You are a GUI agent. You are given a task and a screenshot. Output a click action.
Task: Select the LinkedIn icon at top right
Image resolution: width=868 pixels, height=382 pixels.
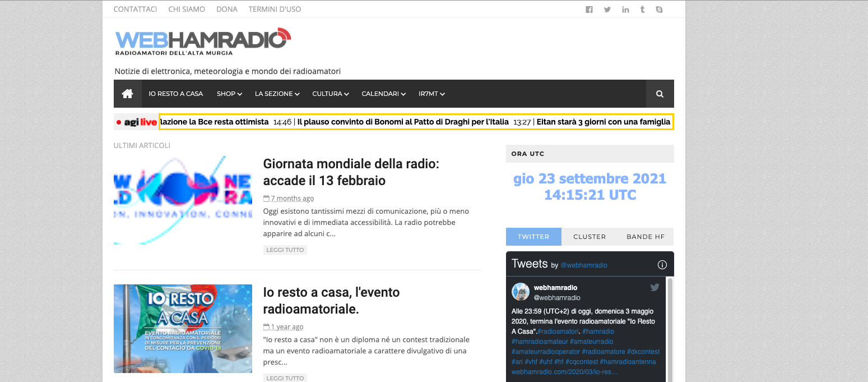coord(625,9)
